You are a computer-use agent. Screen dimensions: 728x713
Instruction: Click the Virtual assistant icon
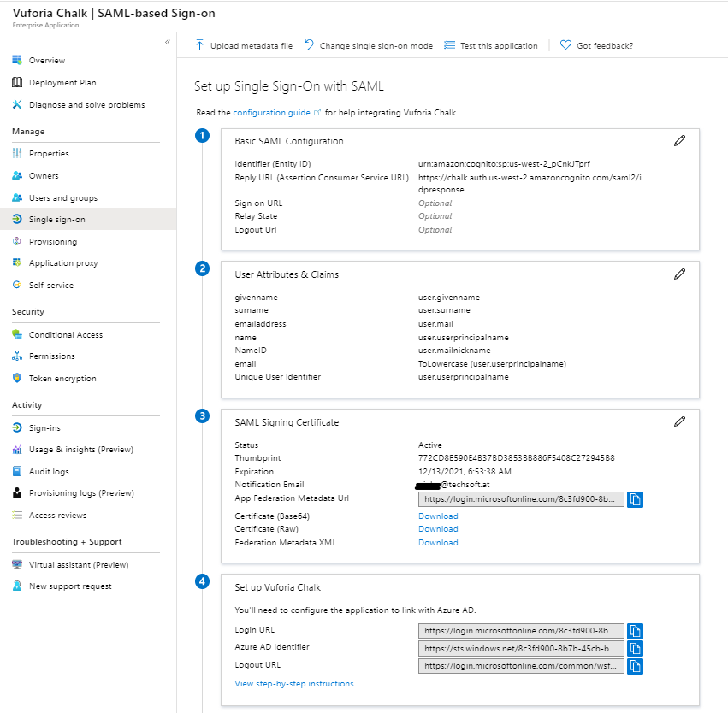click(17, 564)
